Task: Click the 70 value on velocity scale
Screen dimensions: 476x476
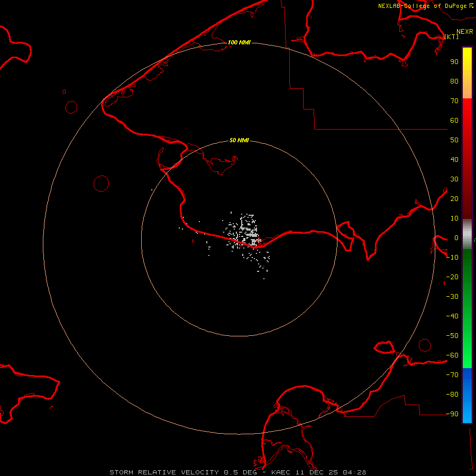Action: [454, 101]
